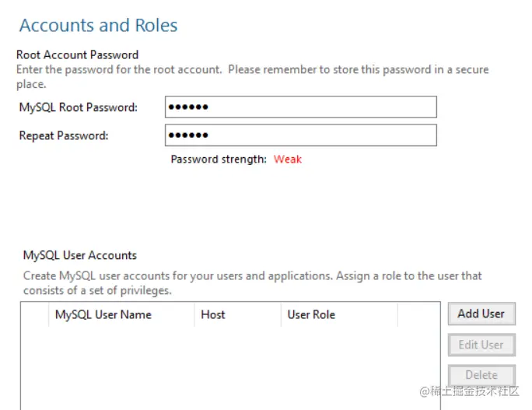
Task: Click the "MySQL Root Password:" label
Action: [78, 107]
